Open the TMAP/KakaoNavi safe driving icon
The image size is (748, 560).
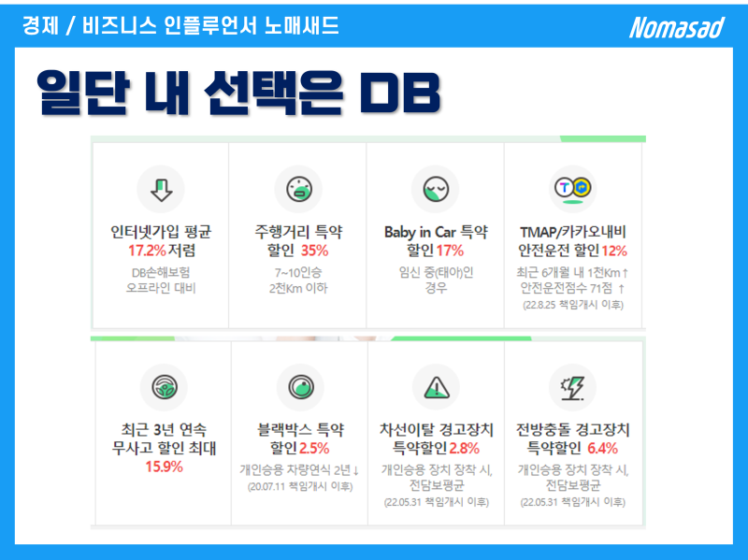click(x=572, y=190)
